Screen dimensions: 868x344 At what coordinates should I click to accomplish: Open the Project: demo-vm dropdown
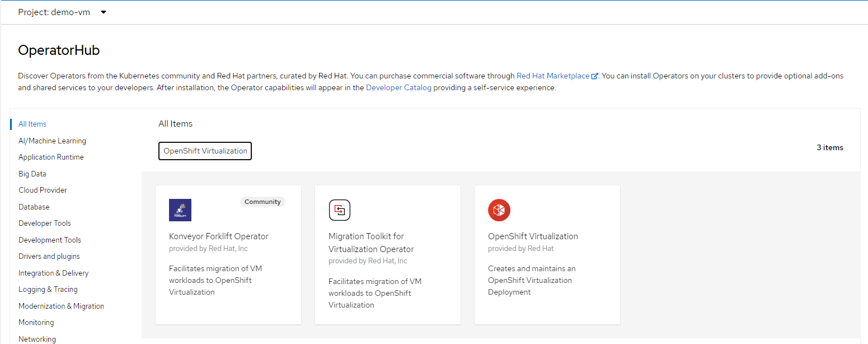62,12
